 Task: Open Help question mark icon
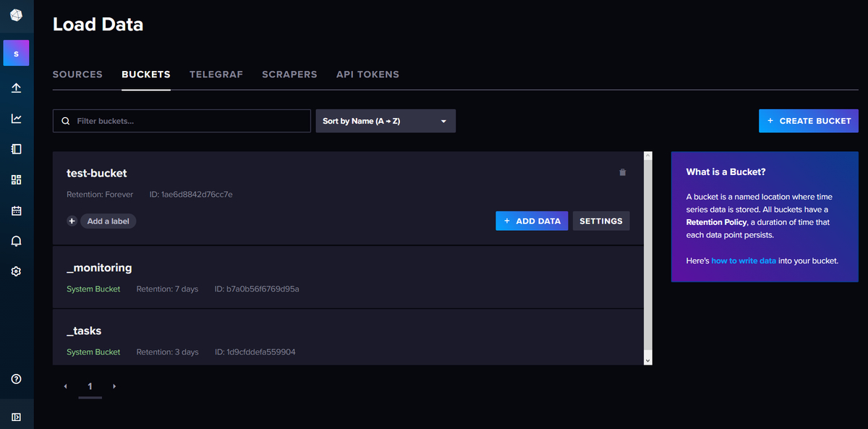16,379
